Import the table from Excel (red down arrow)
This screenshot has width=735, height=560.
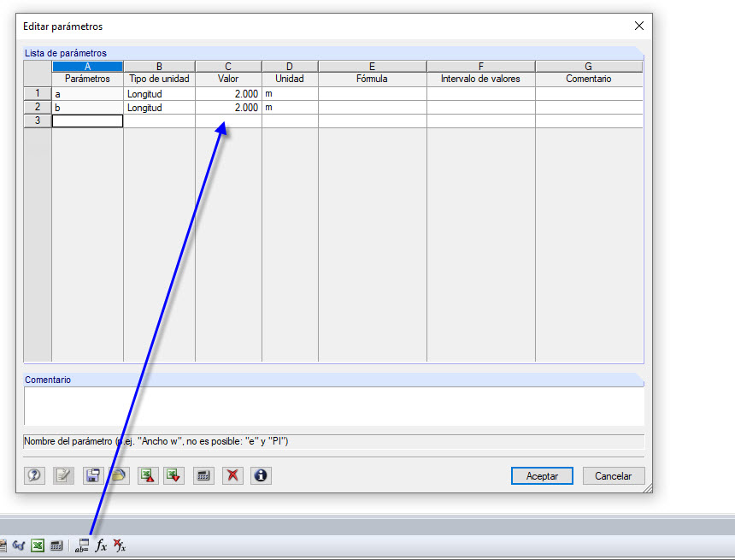173,475
